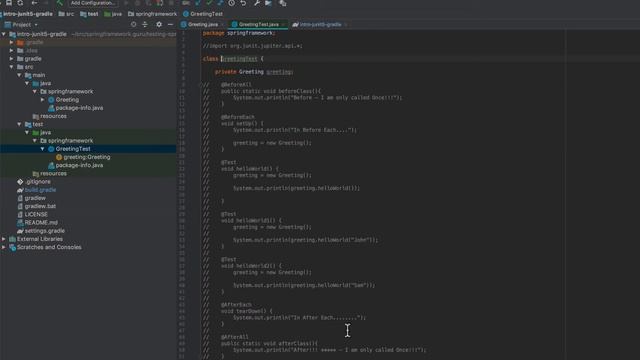Image resolution: width=640 pixels, height=360 pixels.
Task: Click the package springframework line in editor
Action: tap(239, 33)
